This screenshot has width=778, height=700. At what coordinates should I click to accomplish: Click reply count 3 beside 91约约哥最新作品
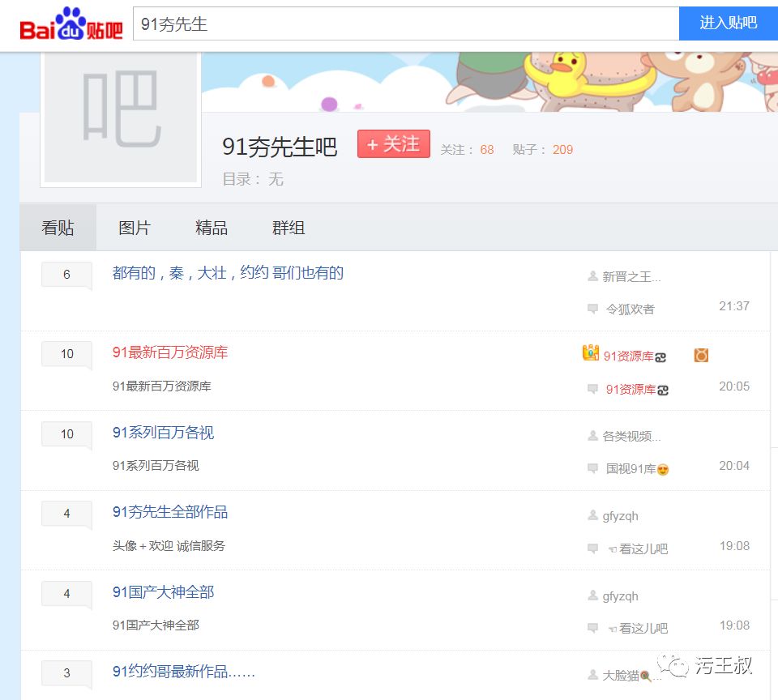tap(66, 673)
